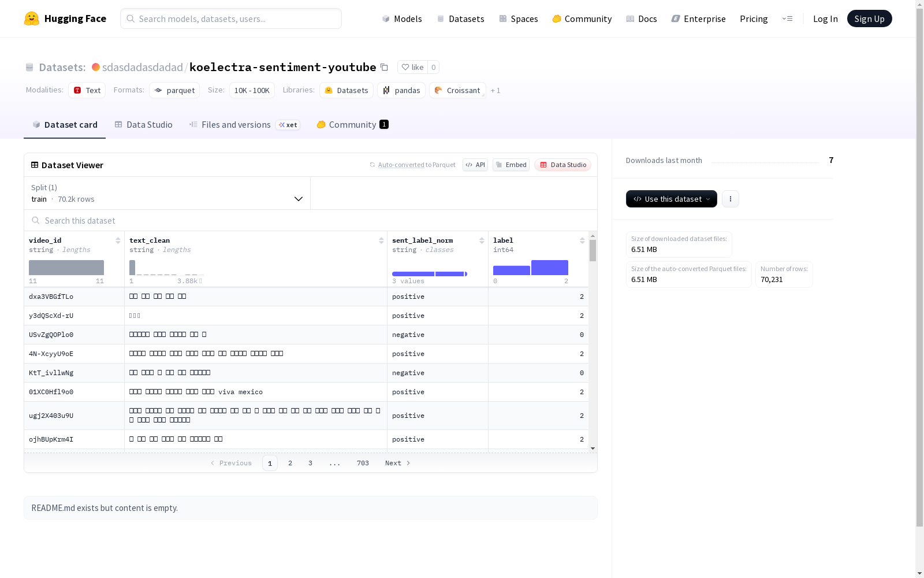The height and width of the screenshot is (578, 924).
Task: Select the row with video_id dxa3VBGfTLo
Action: 306,297
